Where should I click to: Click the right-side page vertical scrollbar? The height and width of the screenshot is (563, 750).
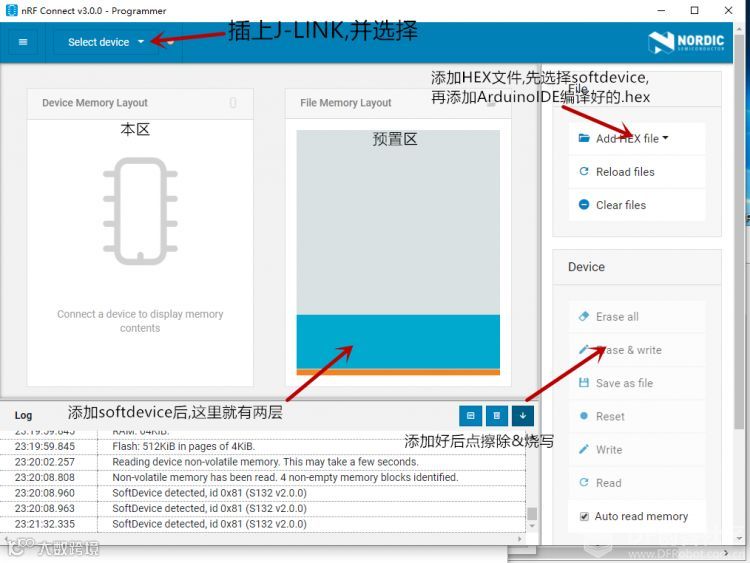(x=739, y=230)
